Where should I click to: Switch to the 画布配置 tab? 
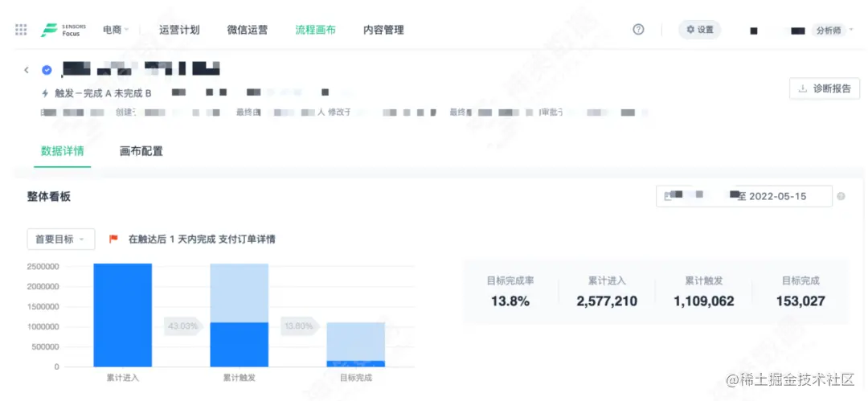[141, 150]
